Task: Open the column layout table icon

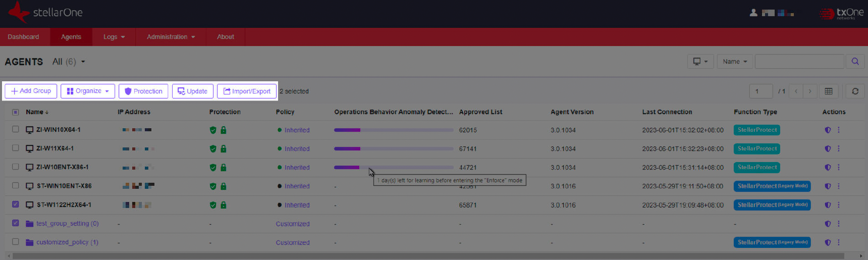Action: click(828, 91)
